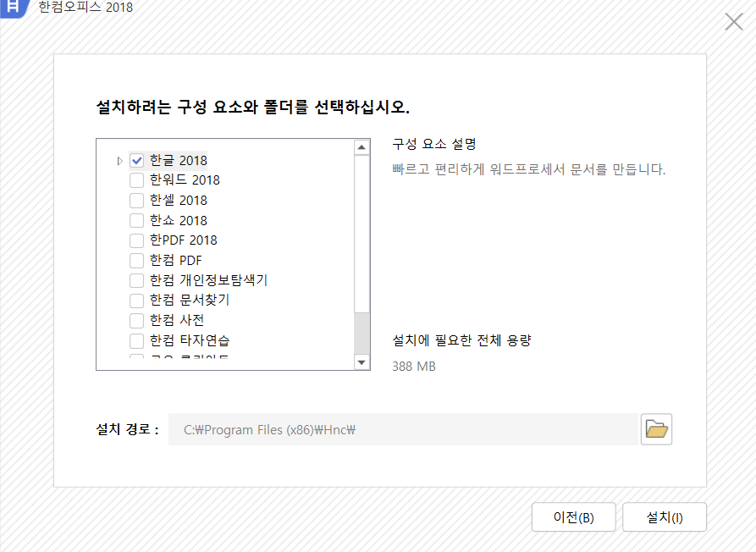Check the 한컴 사전 checkbox
The image size is (756, 552).
click(x=137, y=321)
